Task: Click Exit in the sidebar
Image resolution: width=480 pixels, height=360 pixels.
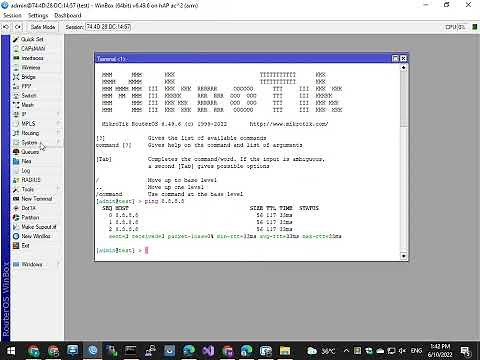Action: pyautogui.click(x=25, y=245)
